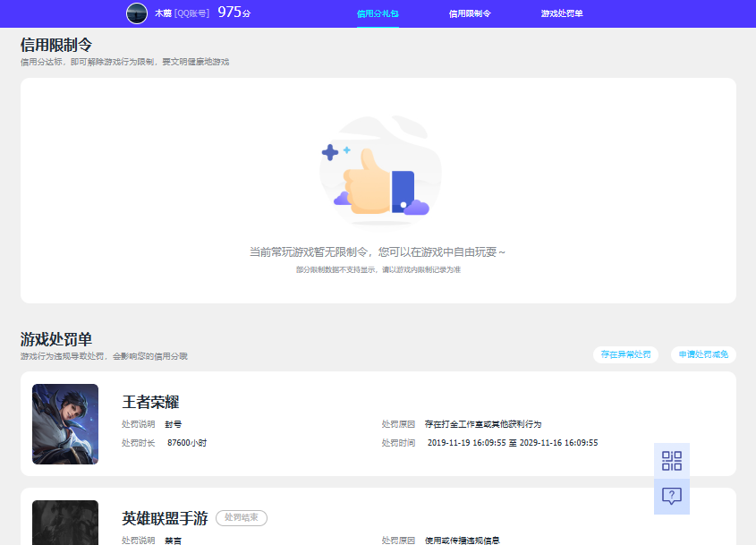Switch to 游戏处罚单 tab

[562, 13]
